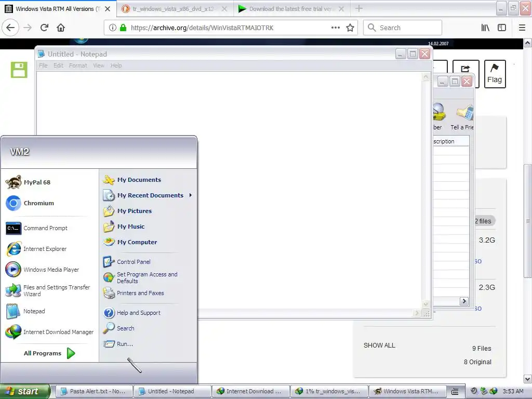
Task: Go to browser home page
Action: point(61,28)
